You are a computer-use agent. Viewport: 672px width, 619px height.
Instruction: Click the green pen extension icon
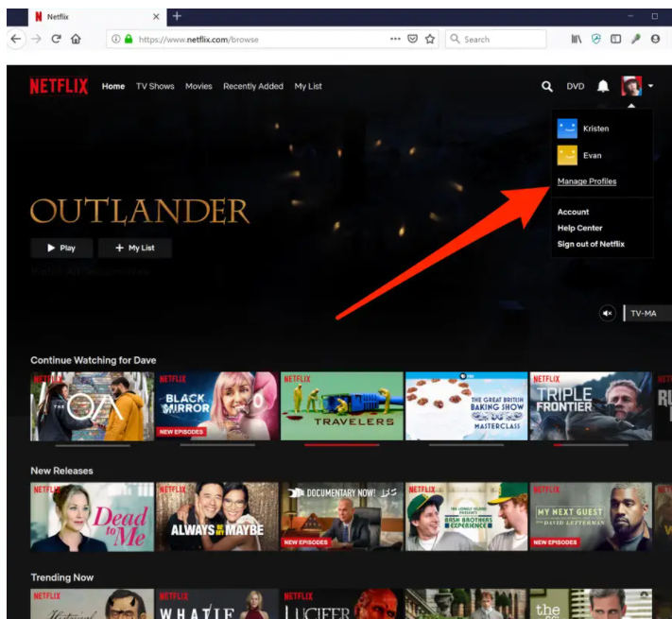pyautogui.click(x=636, y=39)
